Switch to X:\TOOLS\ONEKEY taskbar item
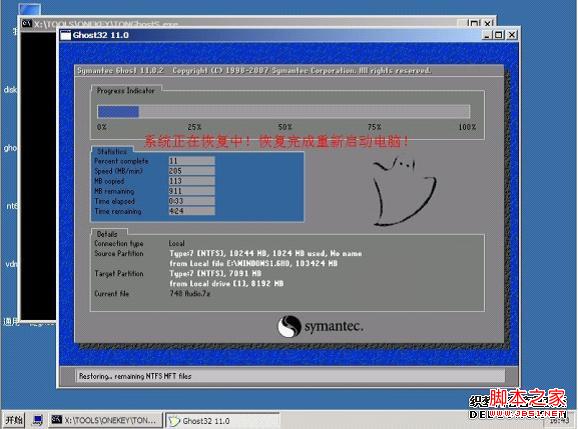 pos(106,420)
